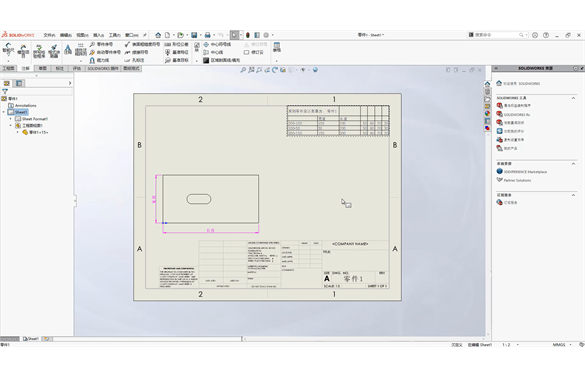Click the globe scene icon above the drawing

(315, 70)
